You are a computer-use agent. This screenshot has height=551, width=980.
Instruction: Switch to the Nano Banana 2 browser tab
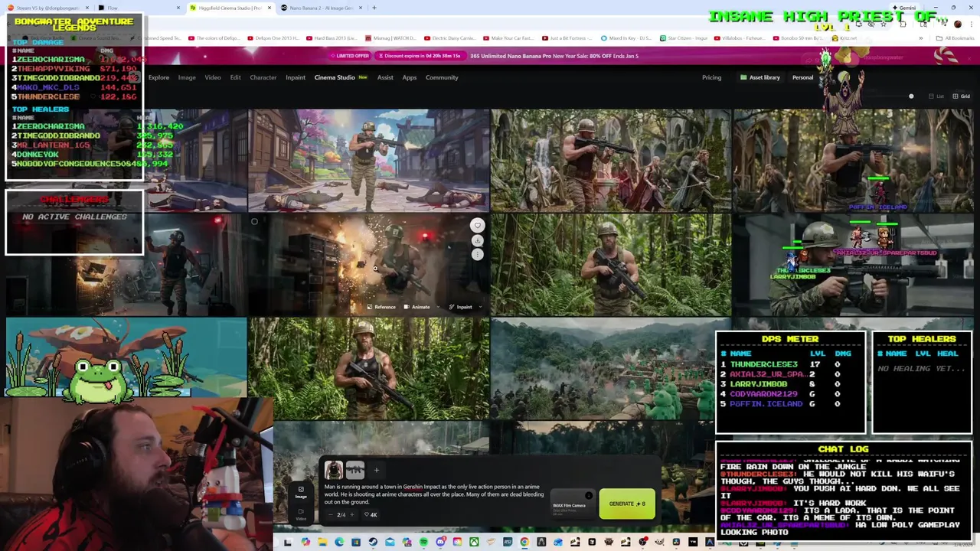tap(320, 8)
